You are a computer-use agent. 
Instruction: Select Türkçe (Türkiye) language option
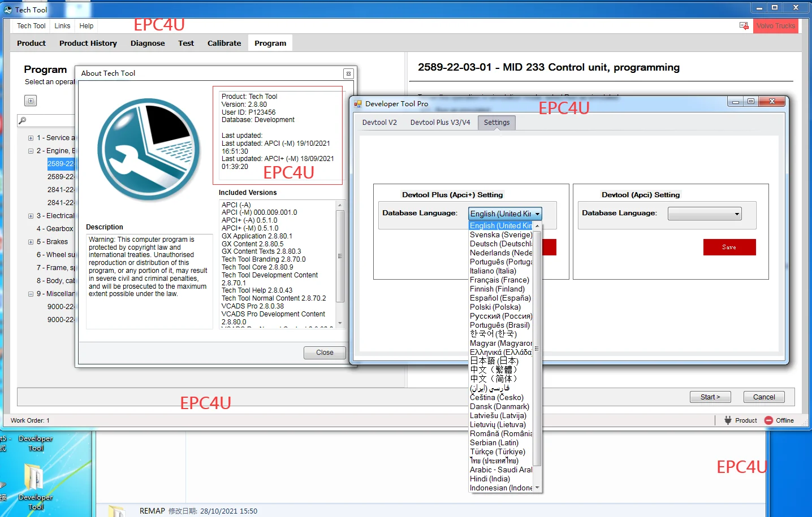(501, 452)
